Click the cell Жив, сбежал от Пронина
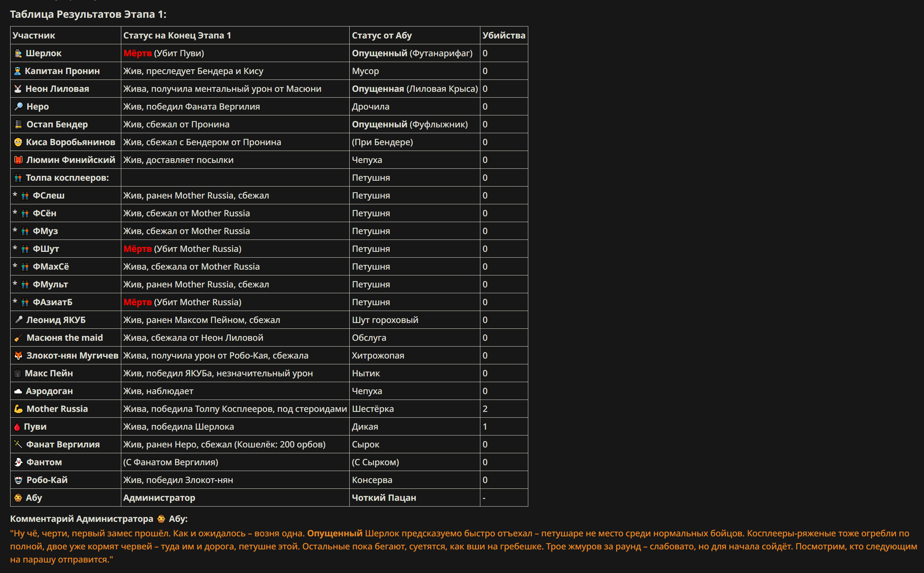924x573 pixels. click(x=235, y=125)
